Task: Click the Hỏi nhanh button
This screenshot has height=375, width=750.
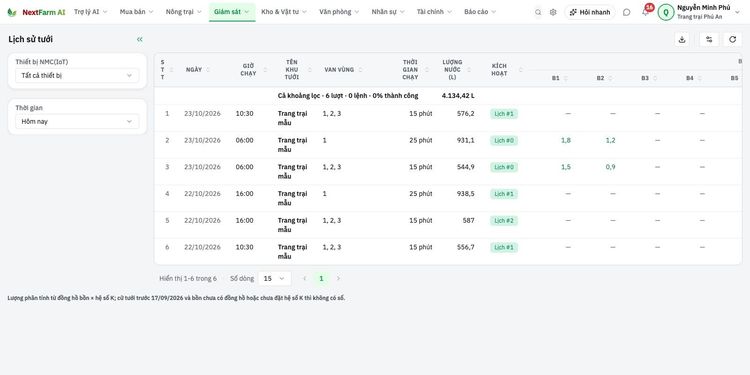Action: (590, 12)
